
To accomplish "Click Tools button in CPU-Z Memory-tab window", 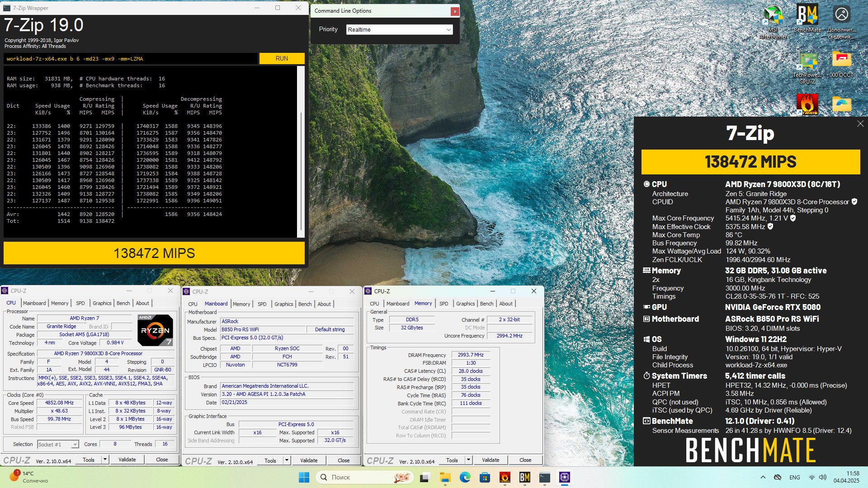I will (x=452, y=460).
